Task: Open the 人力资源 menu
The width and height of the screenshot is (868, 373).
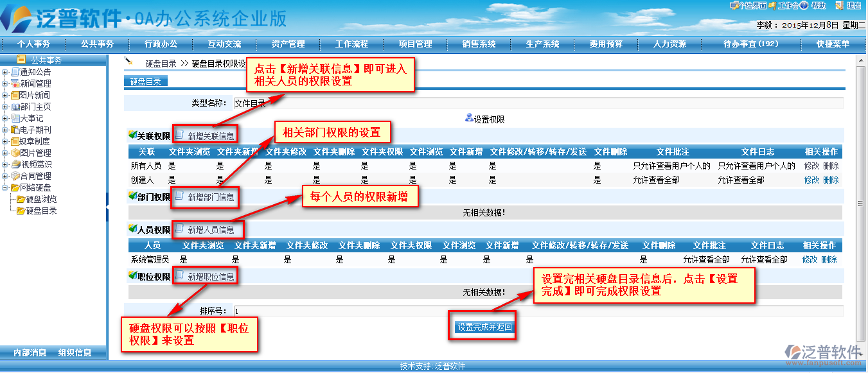Action: coord(669,44)
